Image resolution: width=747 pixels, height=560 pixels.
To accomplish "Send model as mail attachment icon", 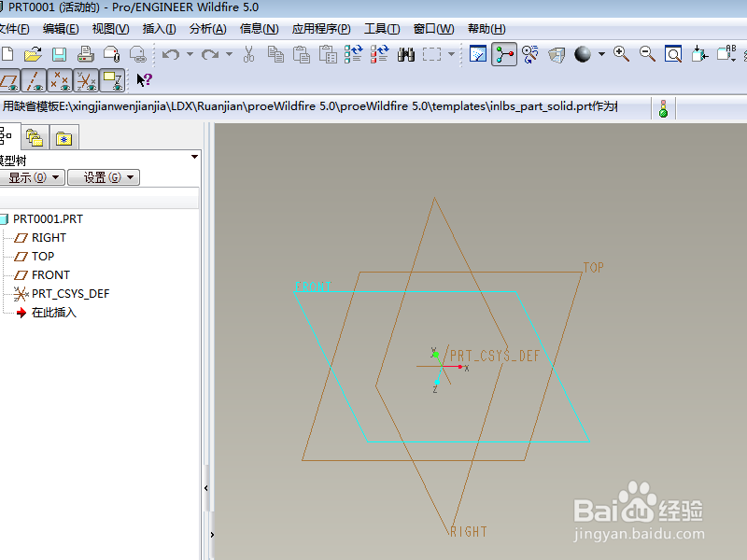I will pyautogui.click(x=111, y=54).
